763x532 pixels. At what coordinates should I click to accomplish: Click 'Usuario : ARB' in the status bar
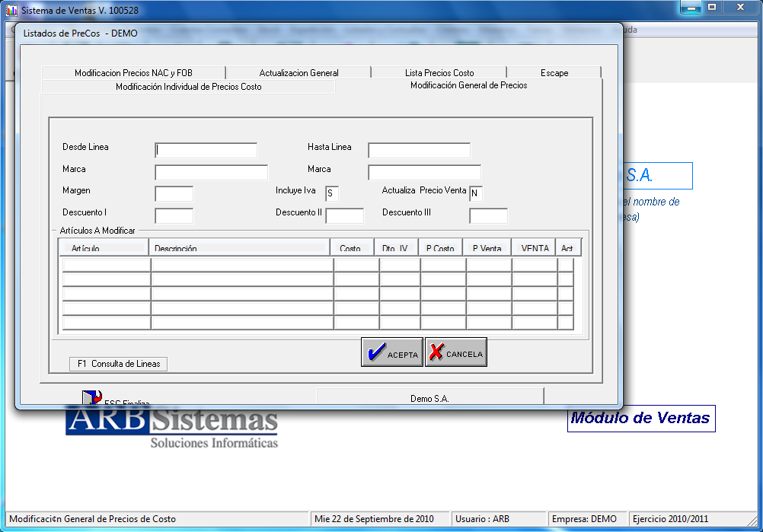tap(498, 519)
